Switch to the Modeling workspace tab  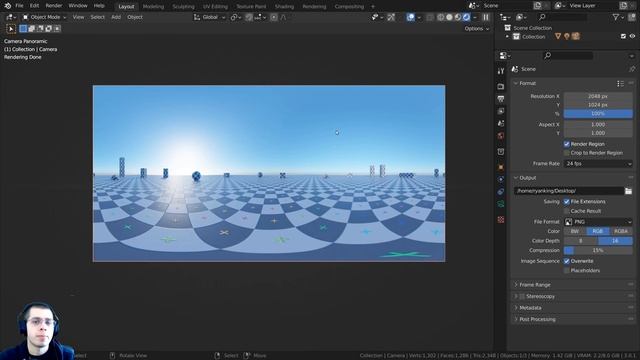153,6
